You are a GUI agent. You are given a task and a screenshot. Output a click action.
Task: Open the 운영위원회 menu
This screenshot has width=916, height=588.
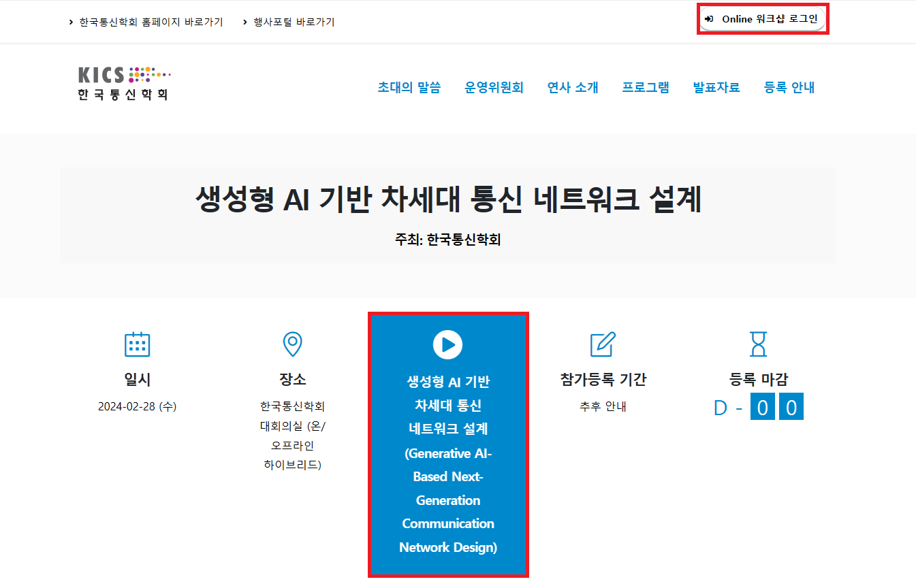point(494,87)
